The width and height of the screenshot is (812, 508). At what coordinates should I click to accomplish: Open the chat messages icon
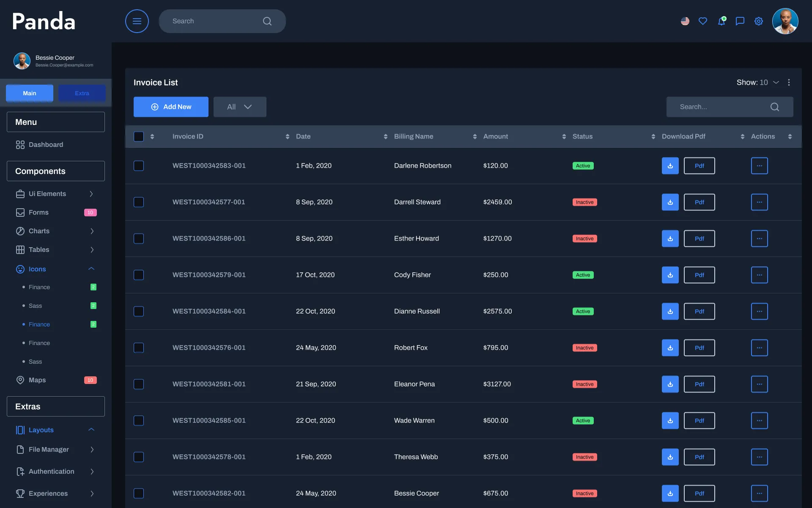point(740,21)
